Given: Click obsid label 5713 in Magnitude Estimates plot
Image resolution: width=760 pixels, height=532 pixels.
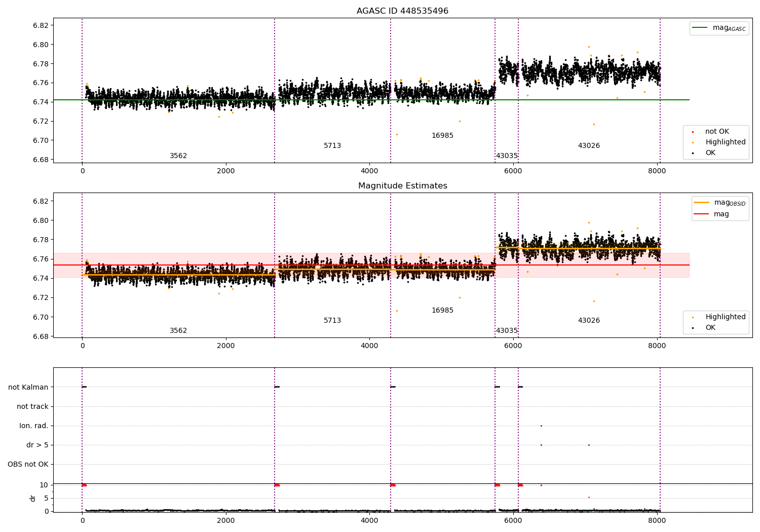Looking at the screenshot, I should [332, 321].
